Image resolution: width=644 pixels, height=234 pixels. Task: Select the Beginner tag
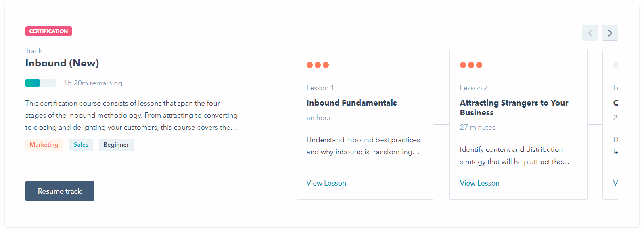[x=116, y=145]
